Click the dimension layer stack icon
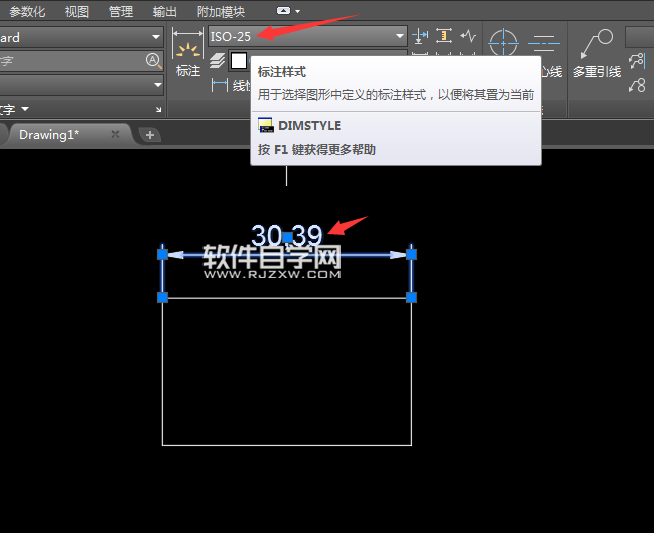Image resolution: width=654 pixels, height=533 pixels. [x=217, y=61]
